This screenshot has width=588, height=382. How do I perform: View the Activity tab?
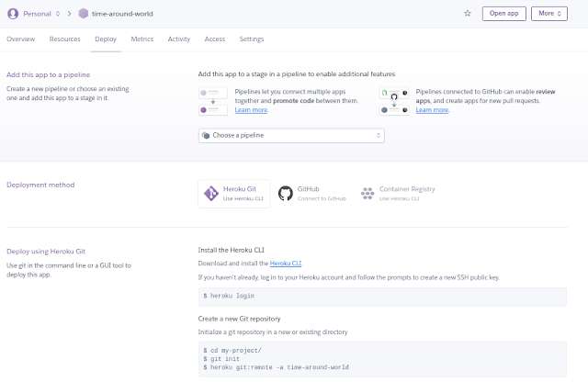(179, 39)
